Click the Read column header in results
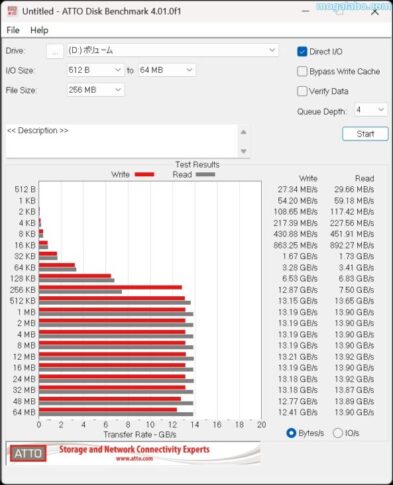Screen dimensions: 393x485 tap(364, 178)
